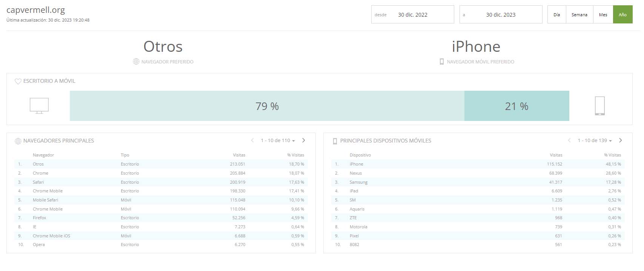This screenshot has height=271, width=644.
Task: Select the Safari browser row
Action: coord(161,182)
